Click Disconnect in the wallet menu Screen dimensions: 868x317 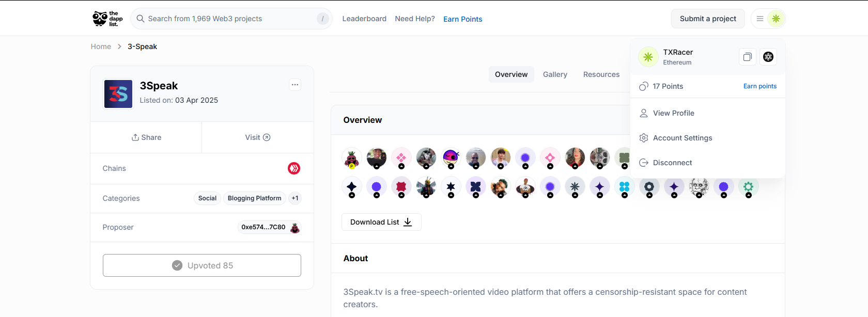click(x=672, y=163)
